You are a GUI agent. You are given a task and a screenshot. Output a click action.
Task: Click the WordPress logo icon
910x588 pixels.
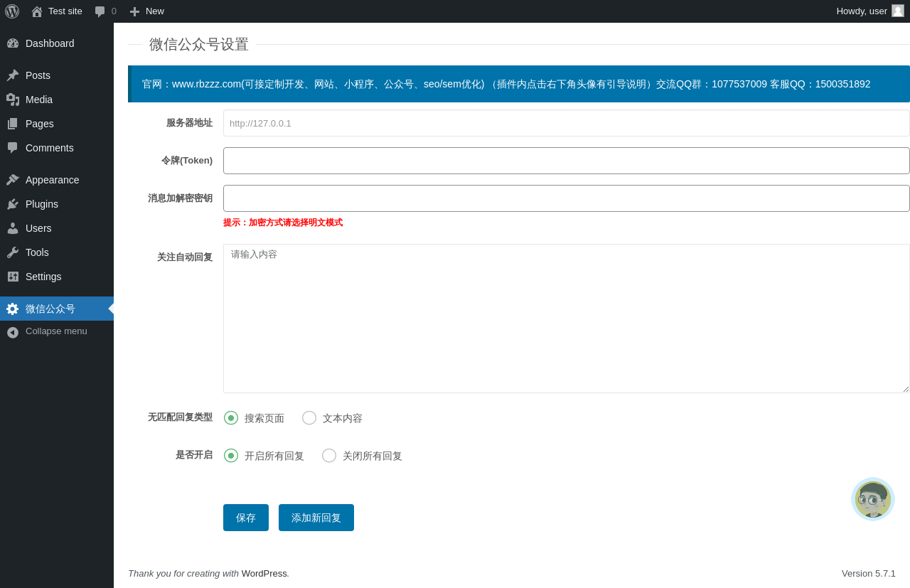click(x=12, y=11)
